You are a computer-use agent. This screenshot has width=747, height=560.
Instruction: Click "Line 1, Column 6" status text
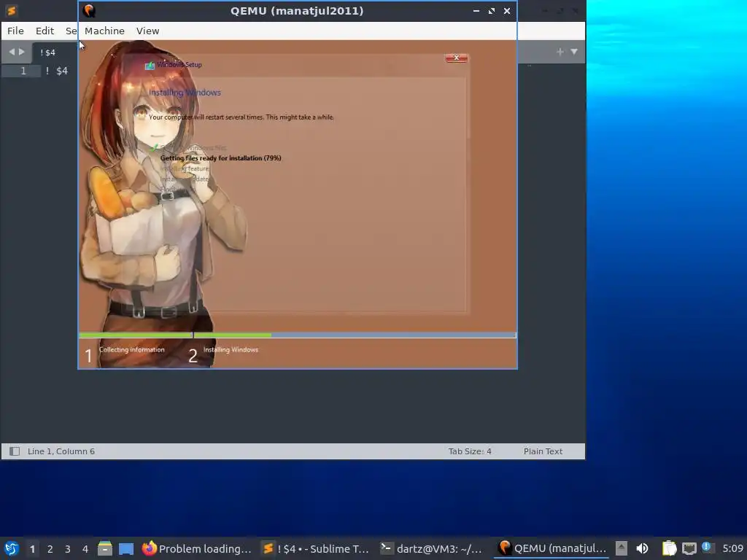point(61,451)
